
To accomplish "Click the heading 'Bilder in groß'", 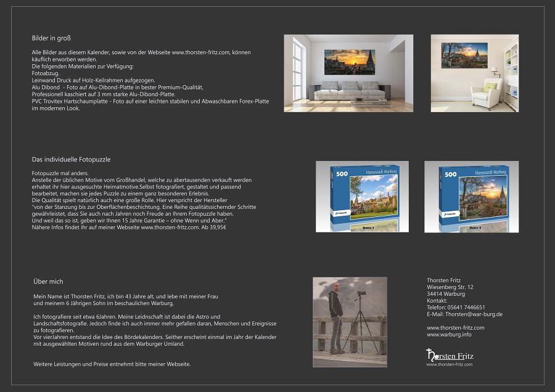I will pos(51,38).
